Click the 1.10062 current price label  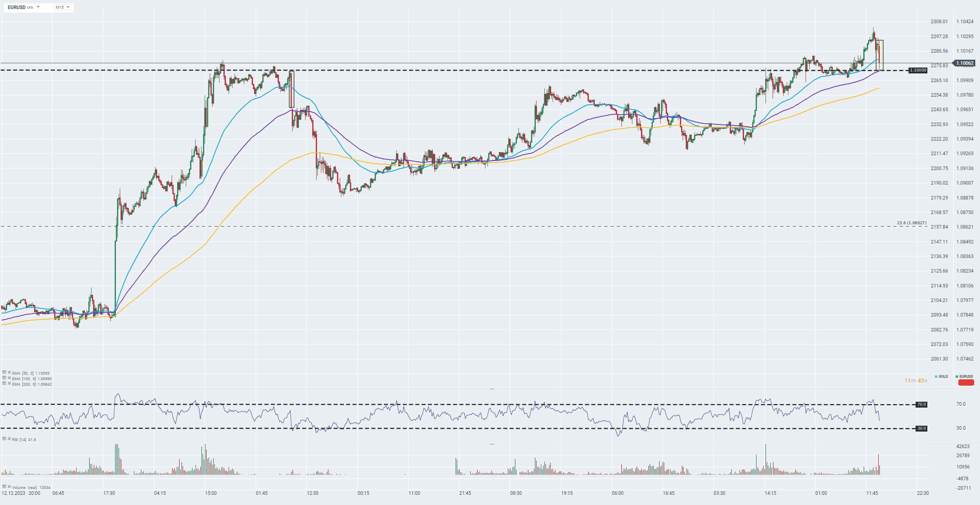pyautogui.click(x=964, y=63)
